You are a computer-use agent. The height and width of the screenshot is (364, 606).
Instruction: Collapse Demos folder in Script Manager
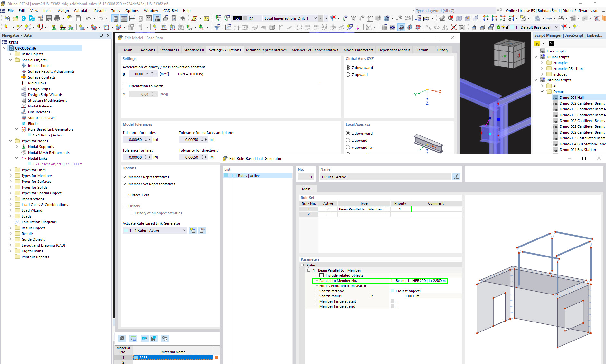542,92
